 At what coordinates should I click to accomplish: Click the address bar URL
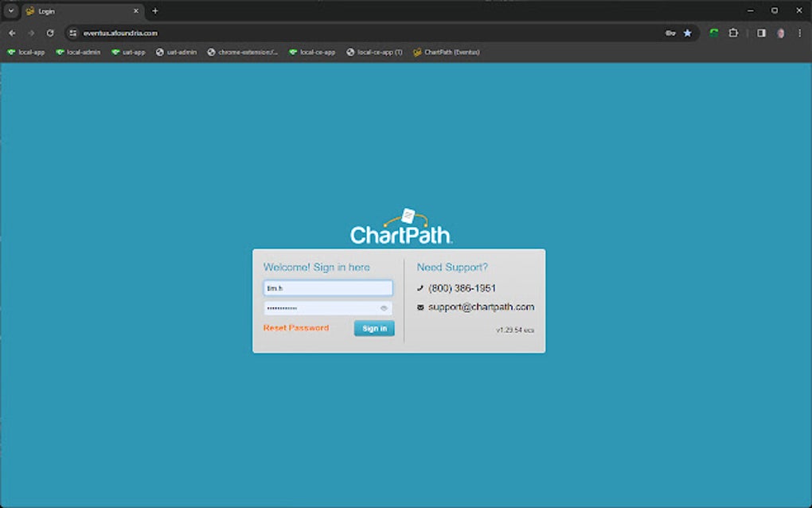coord(120,33)
